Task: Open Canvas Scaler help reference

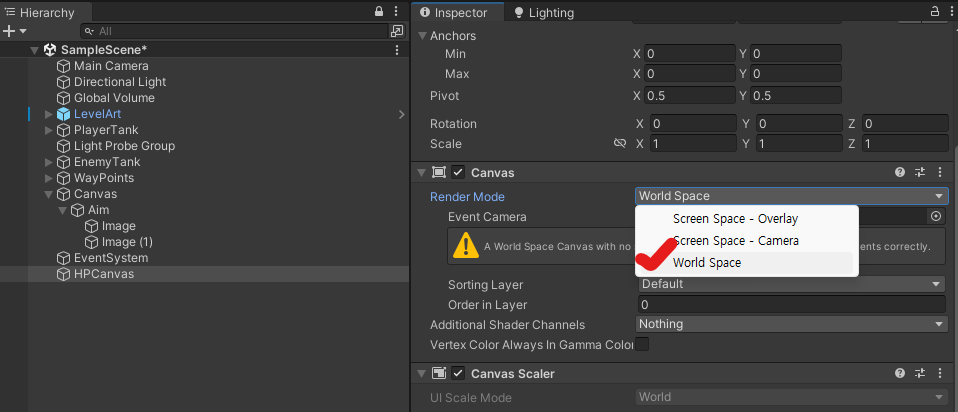Action: click(900, 373)
